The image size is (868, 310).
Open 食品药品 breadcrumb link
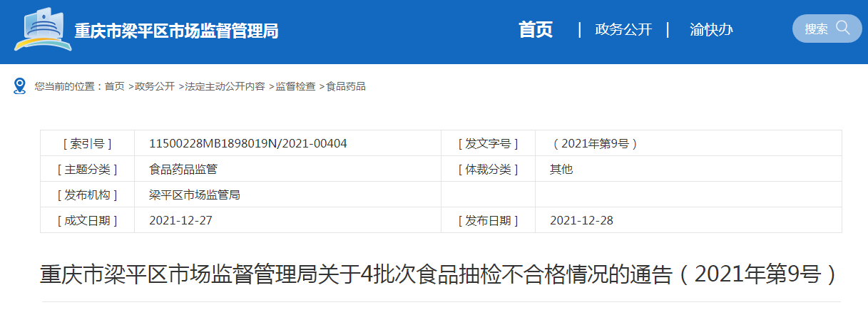tap(346, 86)
